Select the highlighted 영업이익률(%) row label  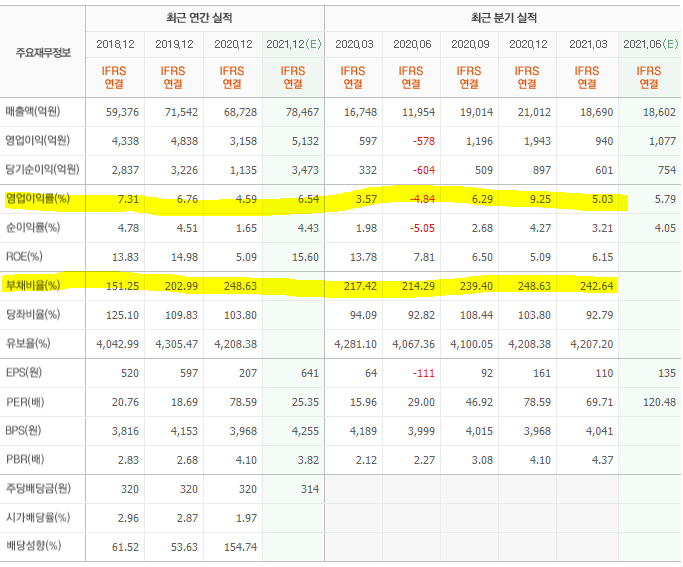[x=37, y=199]
